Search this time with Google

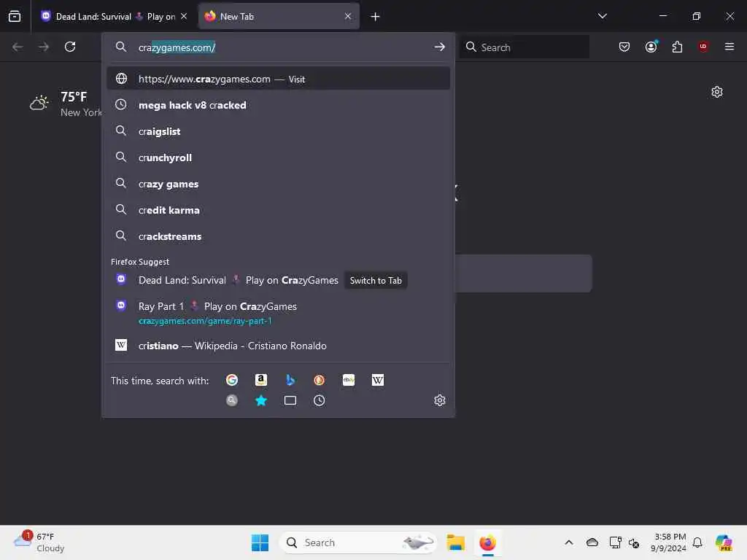[x=232, y=380]
